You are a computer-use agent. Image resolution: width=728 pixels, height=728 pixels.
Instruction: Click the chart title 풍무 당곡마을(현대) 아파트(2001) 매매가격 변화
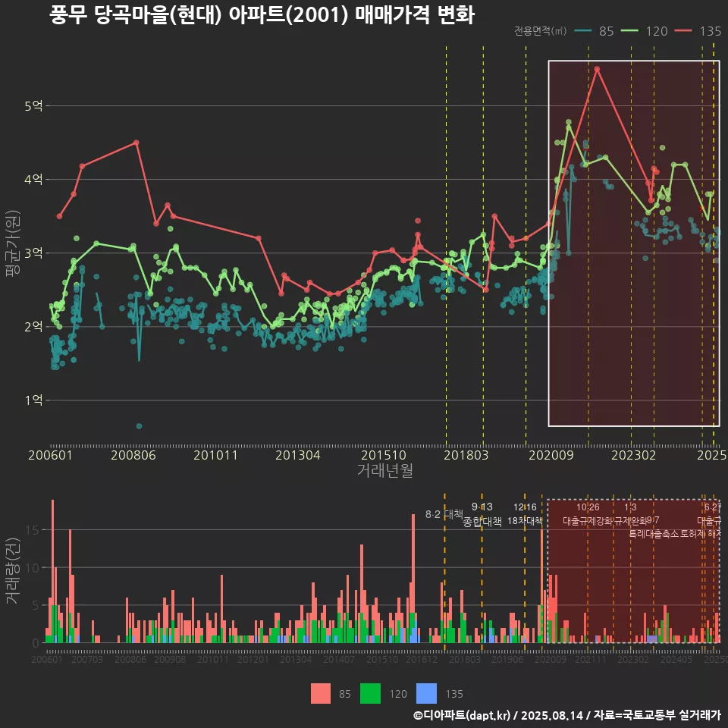click(x=262, y=14)
